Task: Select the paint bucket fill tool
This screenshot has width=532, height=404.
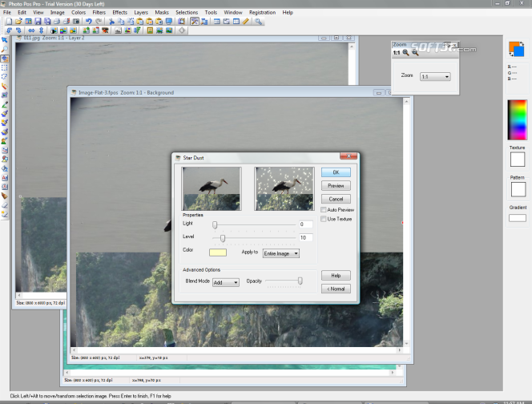Action: coord(5,168)
